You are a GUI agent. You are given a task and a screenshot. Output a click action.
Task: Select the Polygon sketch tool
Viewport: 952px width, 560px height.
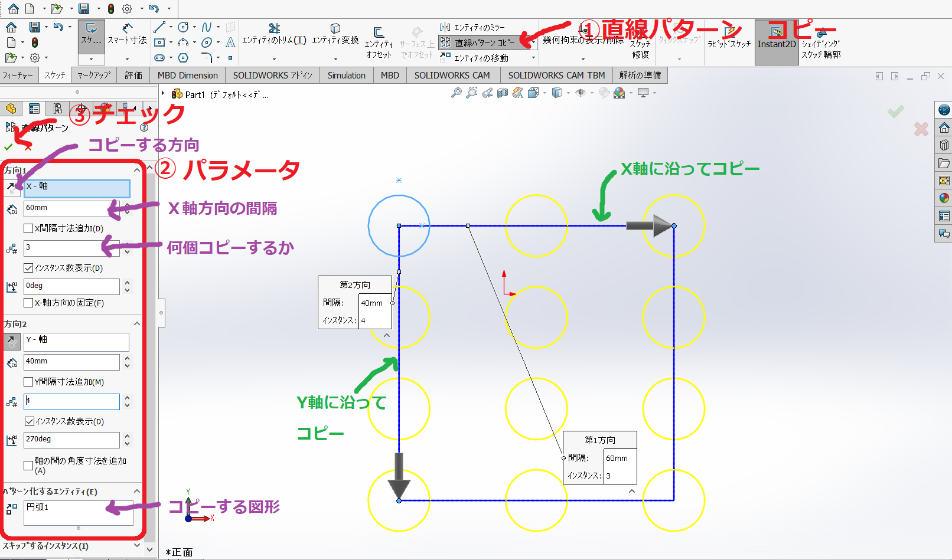(183, 58)
